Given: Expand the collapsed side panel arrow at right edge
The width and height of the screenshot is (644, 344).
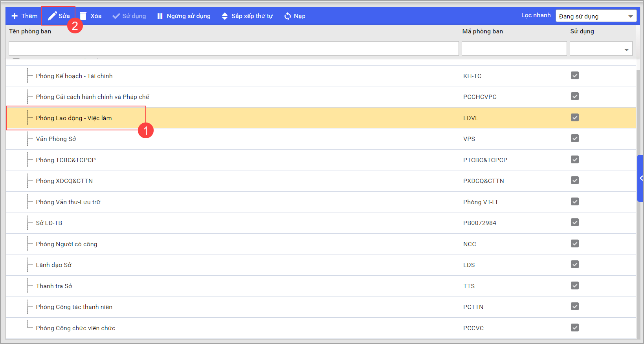Looking at the screenshot, I should coord(641,178).
